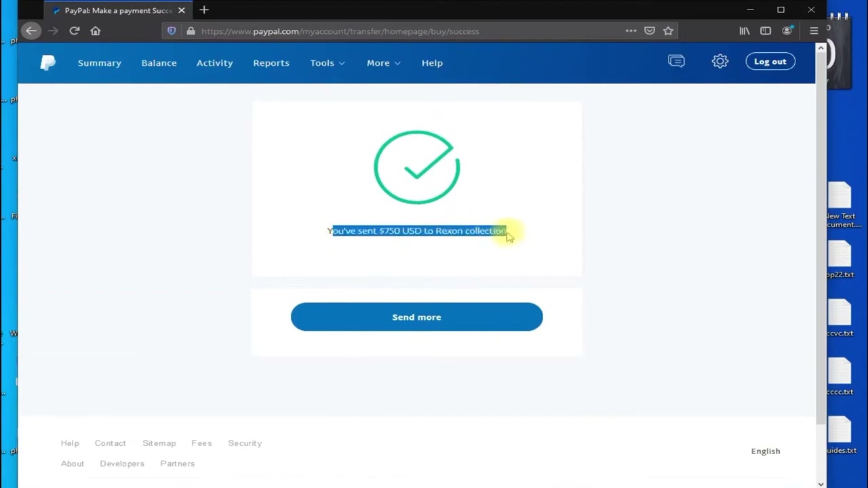
Task: Open the footer Contact link
Action: (111, 443)
